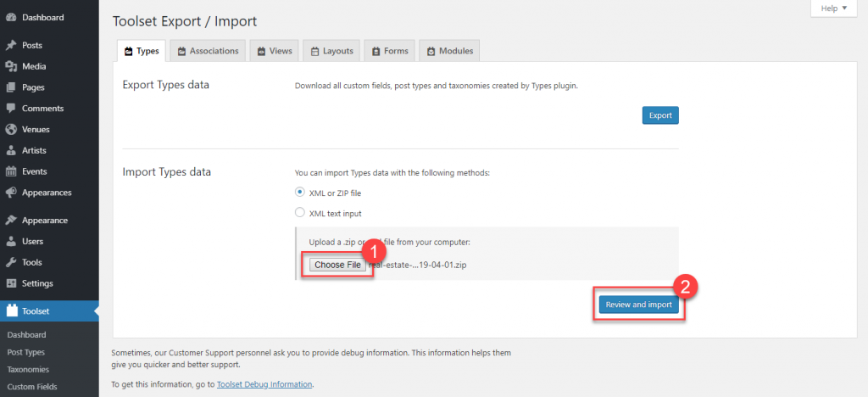Click the Pages icon in sidebar
This screenshot has height=397, width=868.
click(10, 87)
